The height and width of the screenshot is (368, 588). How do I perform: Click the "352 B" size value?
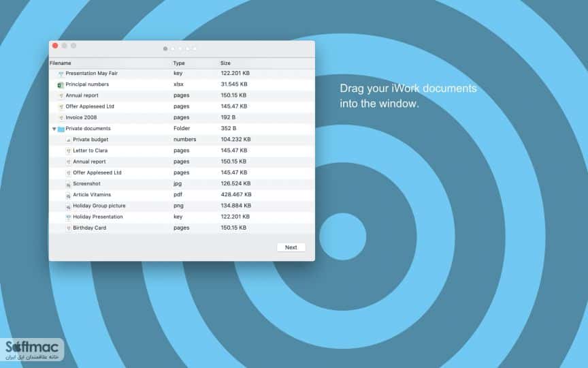(x=229, y=128)
